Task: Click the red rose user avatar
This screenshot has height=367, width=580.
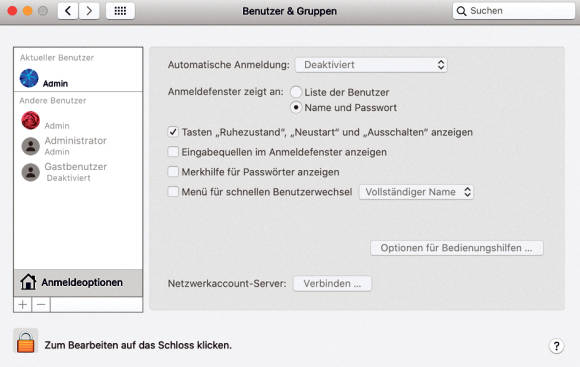Action: click(x=30, y=120)
